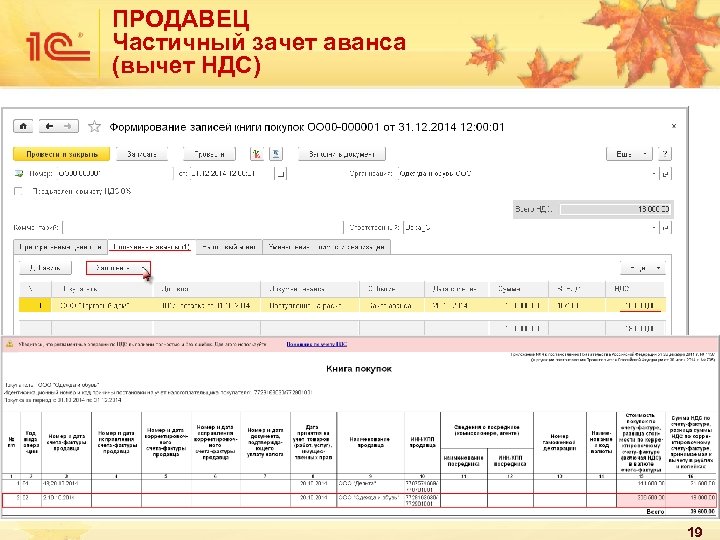Click the warning icon in the pink bar

pyautogui.click(x=9, y=344)
